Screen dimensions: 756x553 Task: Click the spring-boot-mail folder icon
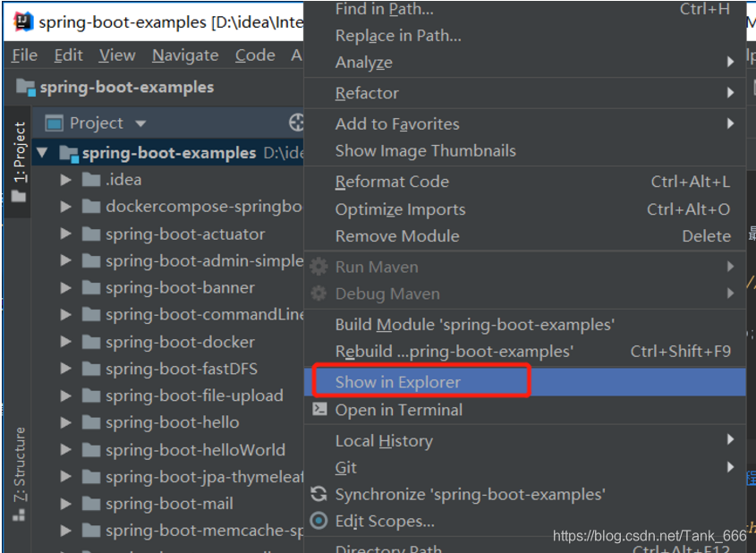coord(91,504)
